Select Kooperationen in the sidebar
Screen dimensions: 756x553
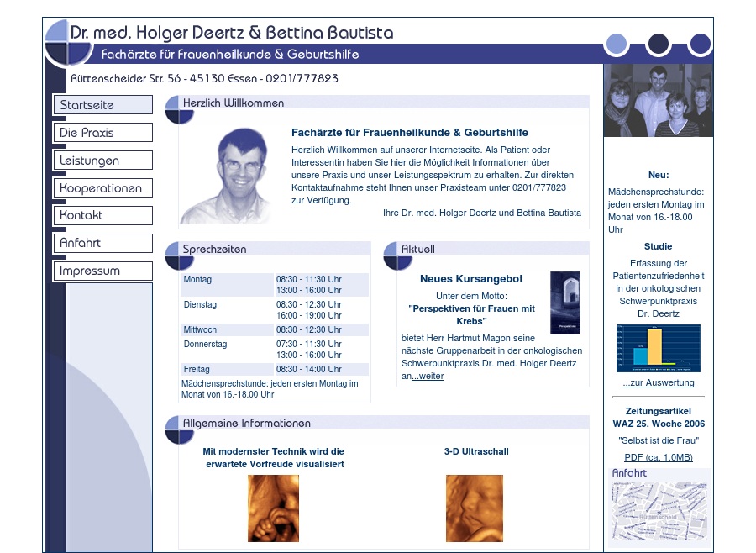(x=102, y=188)
